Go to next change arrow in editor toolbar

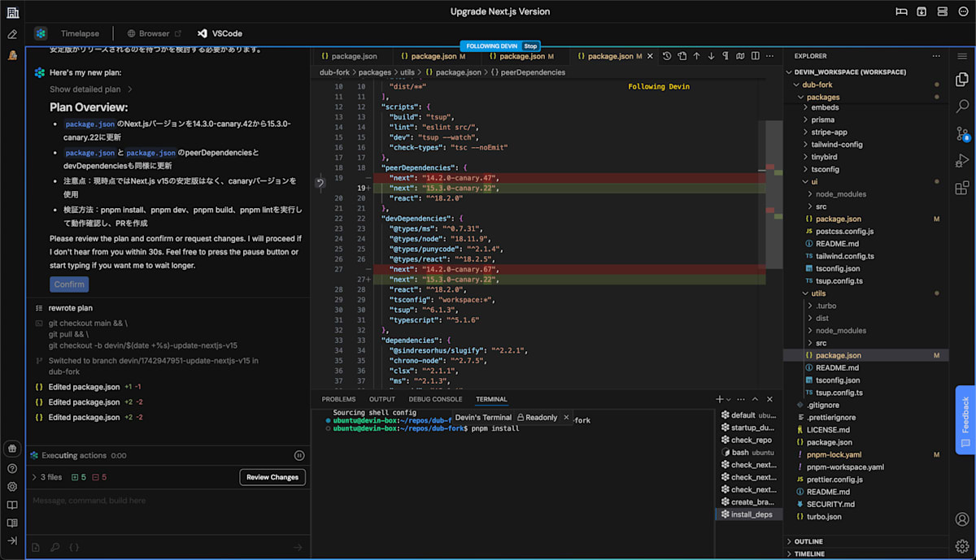[711, 56]
